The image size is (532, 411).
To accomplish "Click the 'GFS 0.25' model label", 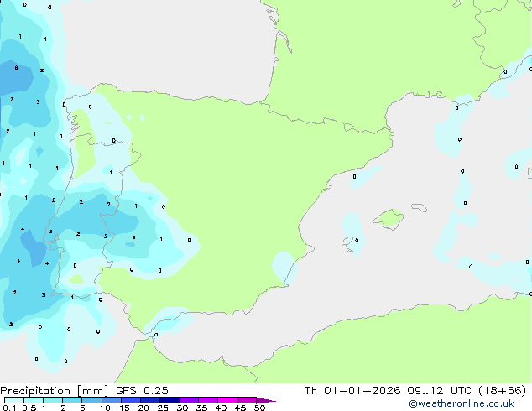I will tap(142, 391).
